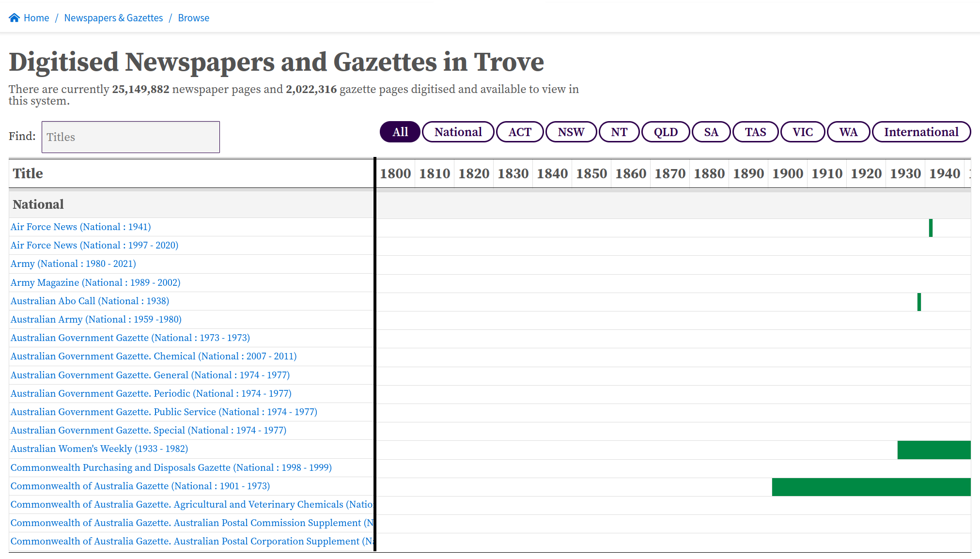Viewport: 980px width, 559px height.
Task: Click the 1930 decade column header
Action: click(905, 173)
